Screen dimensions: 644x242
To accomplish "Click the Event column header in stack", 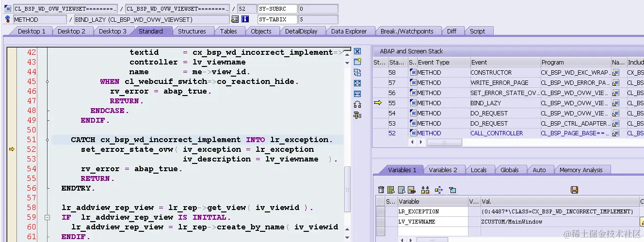I will tap(505, 62).
